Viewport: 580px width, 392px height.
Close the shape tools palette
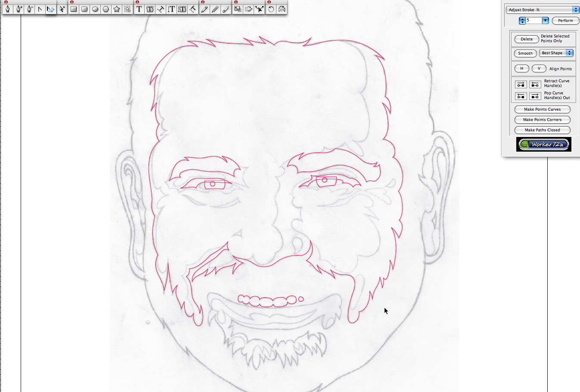pyautogui.click(x=72, y=2)
